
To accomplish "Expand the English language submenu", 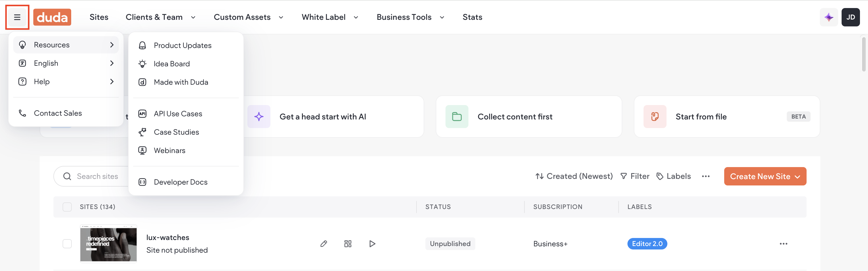I will click(x=66, y=63).
